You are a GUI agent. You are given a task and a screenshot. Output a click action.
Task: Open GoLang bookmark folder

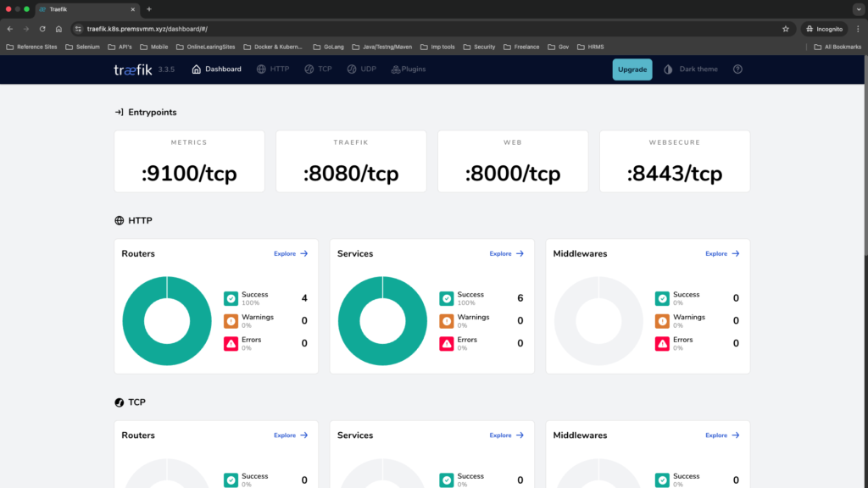coord(328,47)
